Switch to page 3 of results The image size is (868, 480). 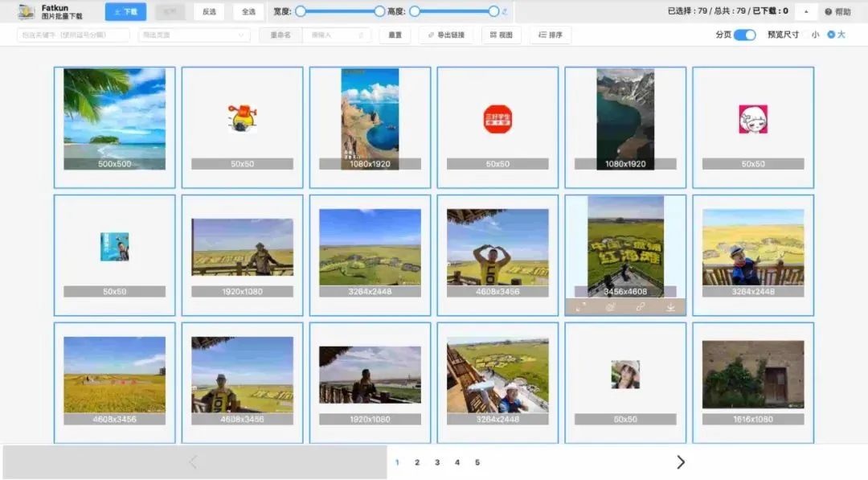tap(437, 462)
